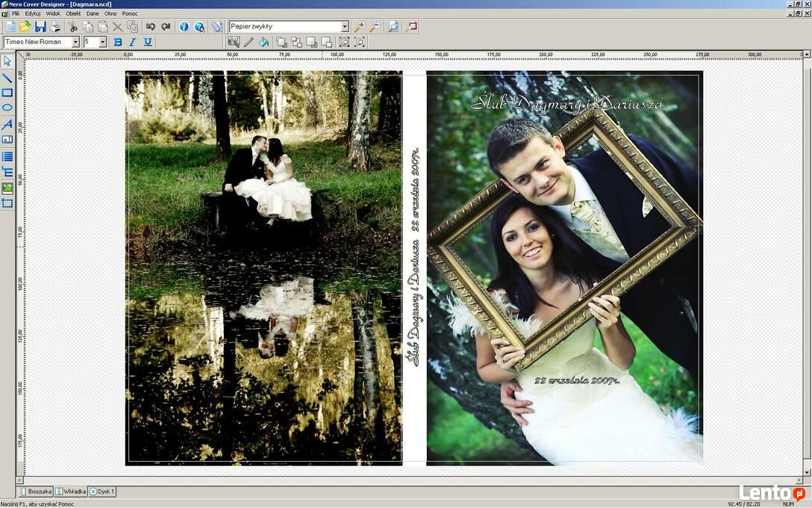Select the Line drawing tool
This screenshot has height=508, width=812.
click(7, 77)
